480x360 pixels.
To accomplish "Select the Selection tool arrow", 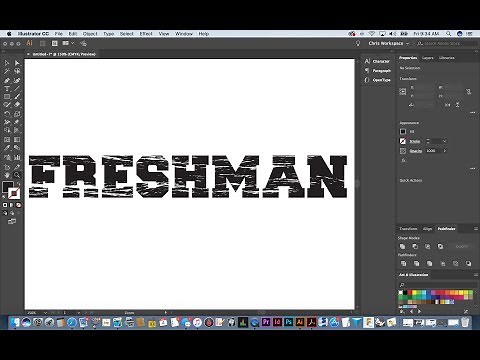I will tap(7, 63).
